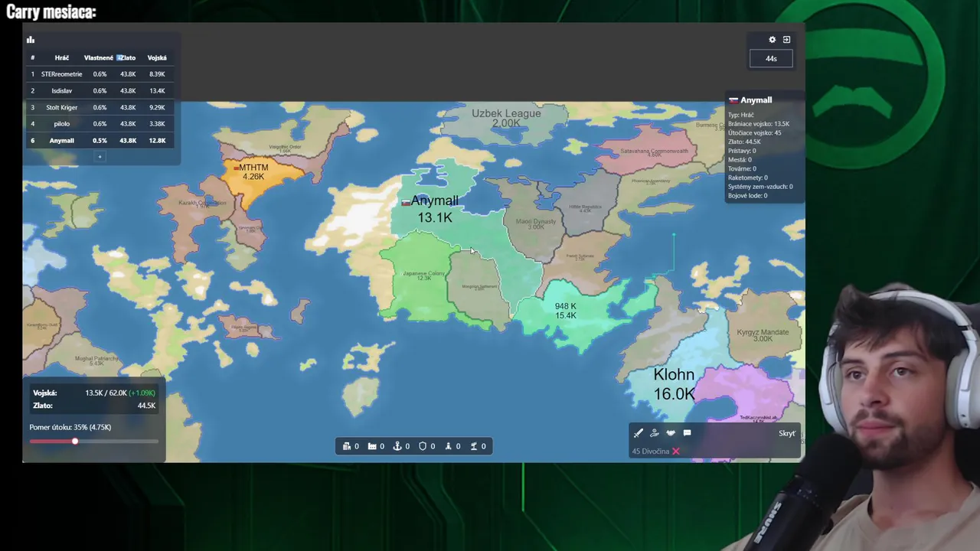Click the Japanese Colony green territory
980x551 pixels.
[423, 275]
